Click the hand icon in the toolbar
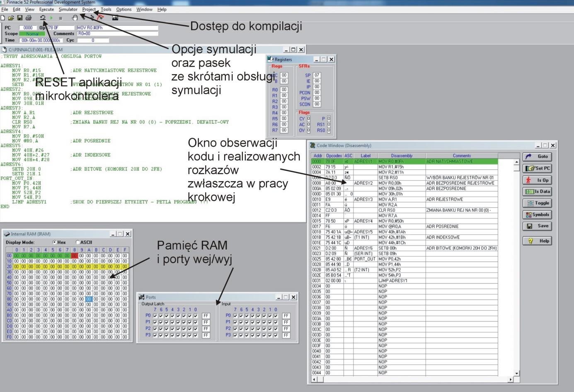 [x=75, y=17]
